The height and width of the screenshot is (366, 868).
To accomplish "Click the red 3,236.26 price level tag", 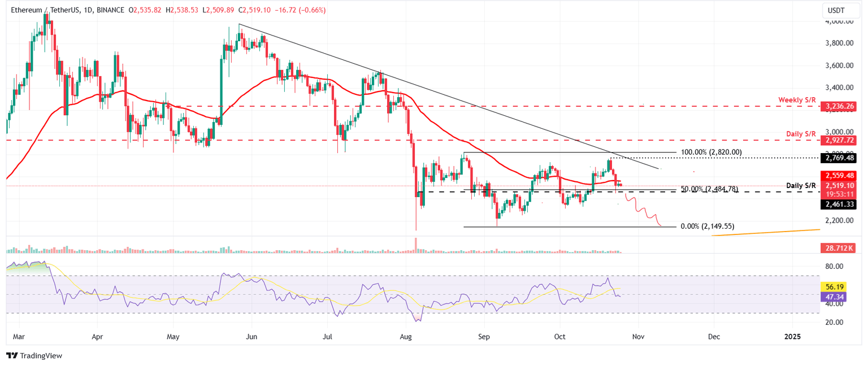I will [839, 106].
